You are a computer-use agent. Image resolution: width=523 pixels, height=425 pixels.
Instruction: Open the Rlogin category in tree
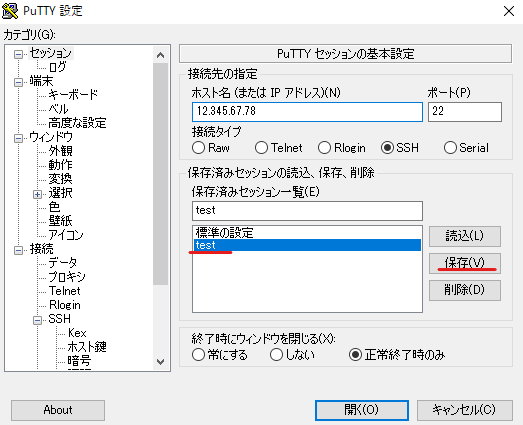pyautogui.click(x=65, y=305)
